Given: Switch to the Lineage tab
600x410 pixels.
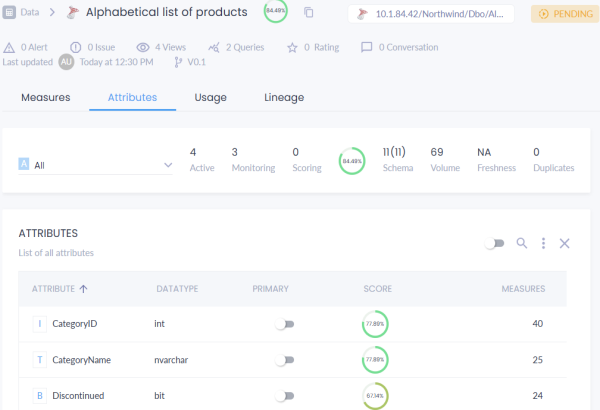Looking at the screenshot, I should point(284,98).
